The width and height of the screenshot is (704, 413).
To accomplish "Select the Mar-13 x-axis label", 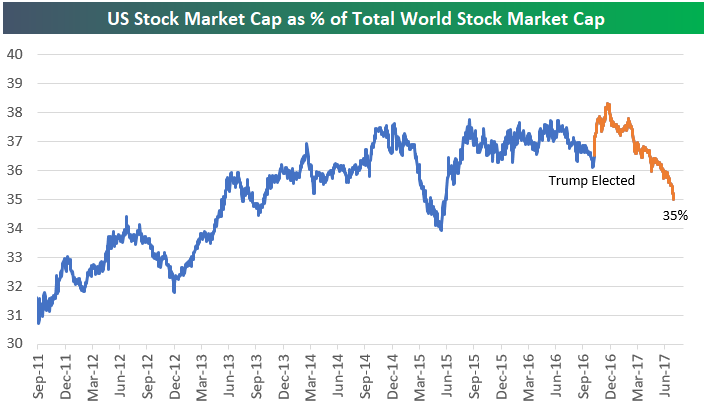I will tap(200, 379).
